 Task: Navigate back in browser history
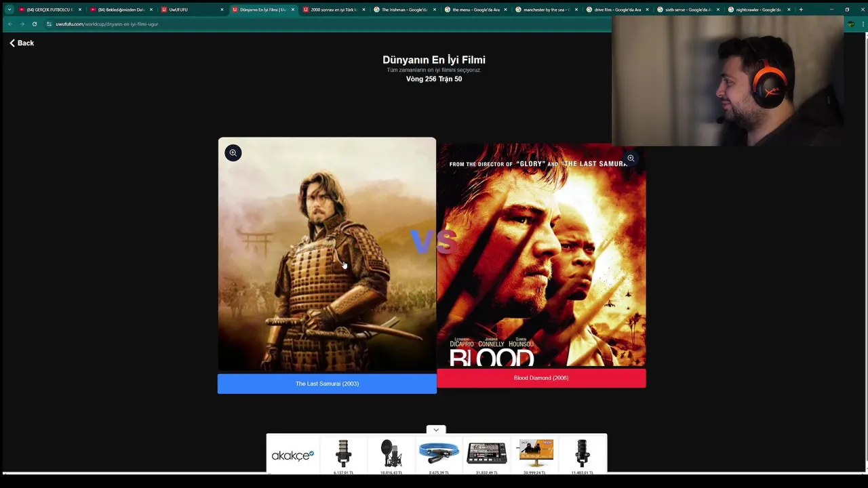pyautogui.click(x=10, y=24)
